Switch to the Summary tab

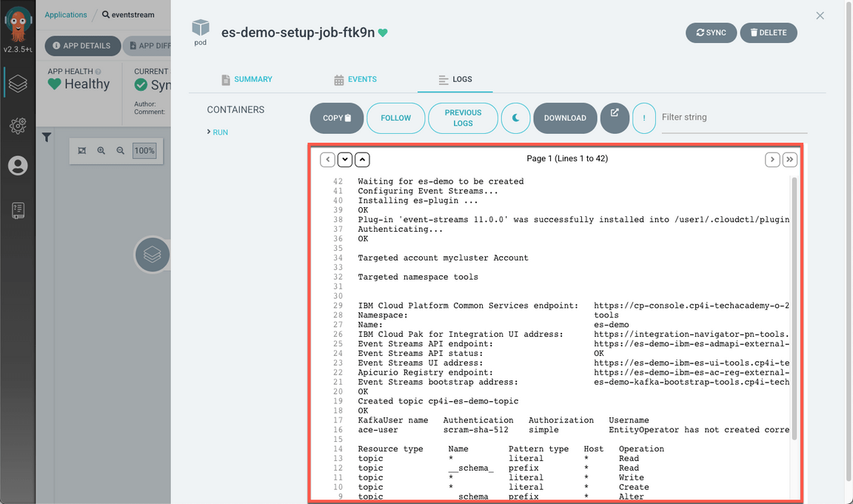tap(247, 79)
